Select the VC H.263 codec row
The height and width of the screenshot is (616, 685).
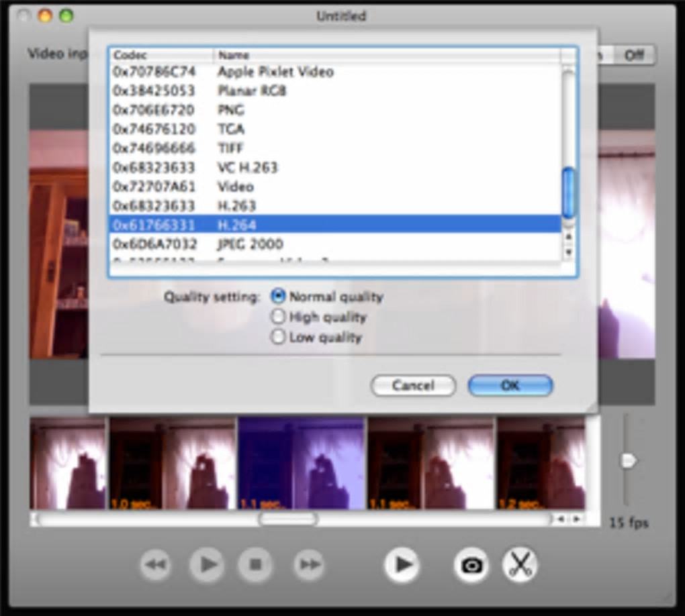click(x=335, y=168)
